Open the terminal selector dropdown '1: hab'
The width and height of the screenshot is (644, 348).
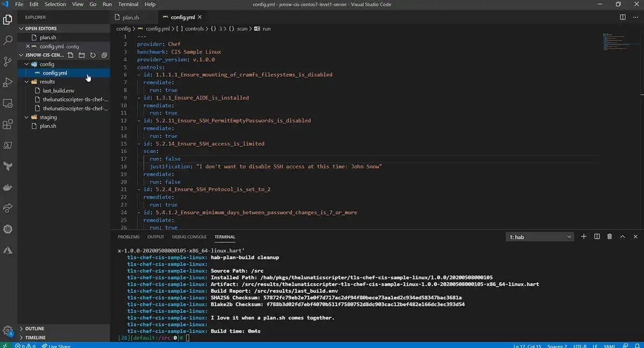click(x=540, y=237)
